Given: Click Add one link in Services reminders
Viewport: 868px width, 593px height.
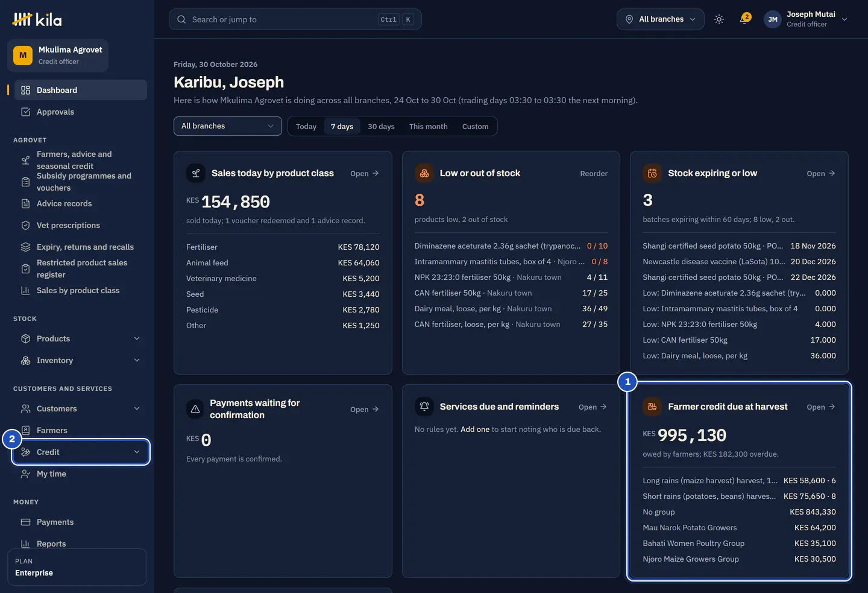Looking at the screenshot, I should pyautogui.click(x=475, y=430).
